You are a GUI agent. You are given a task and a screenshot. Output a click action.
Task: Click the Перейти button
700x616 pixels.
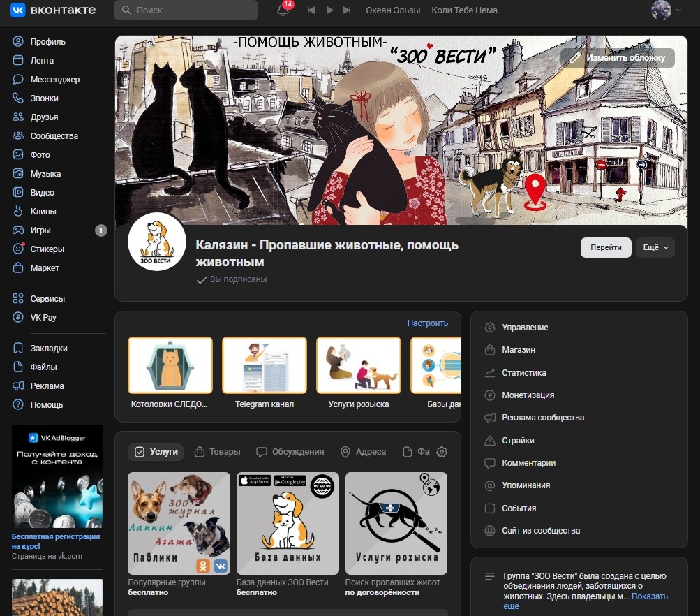tap(606, 247)
